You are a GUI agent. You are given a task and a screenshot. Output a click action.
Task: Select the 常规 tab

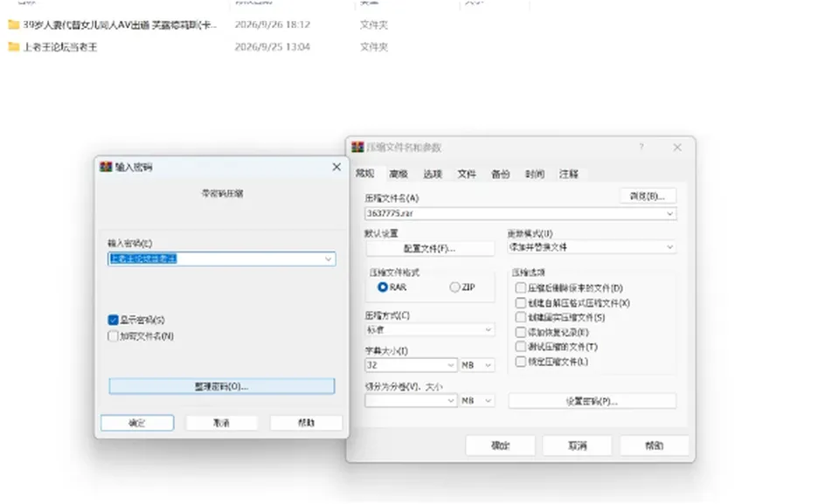[x=365, y=173]
